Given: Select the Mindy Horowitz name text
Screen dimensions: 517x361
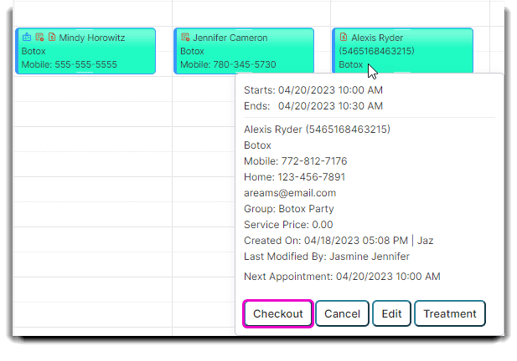Looking at the screenshot, I should pyautogui.click(x=92, y=38).
